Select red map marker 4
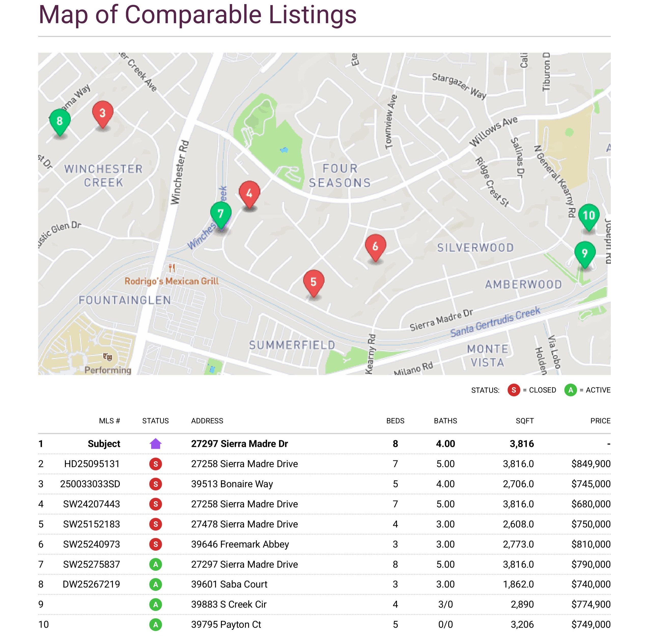Screen dimensions: 649x644 pos(249,193)
